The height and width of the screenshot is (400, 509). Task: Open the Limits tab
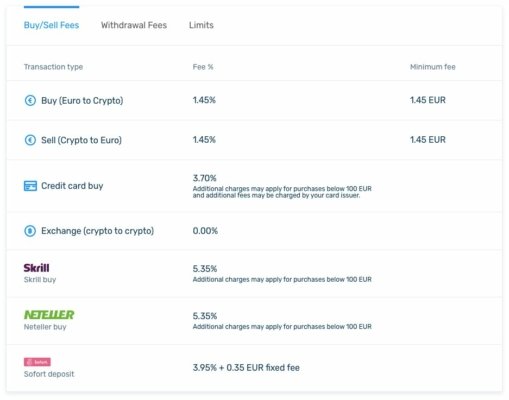[x=201, y=25]
